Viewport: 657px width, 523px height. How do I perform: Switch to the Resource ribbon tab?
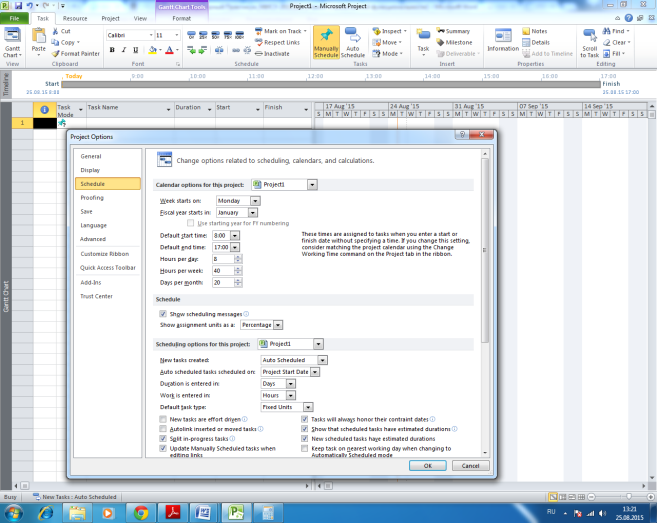pos(75,18)
